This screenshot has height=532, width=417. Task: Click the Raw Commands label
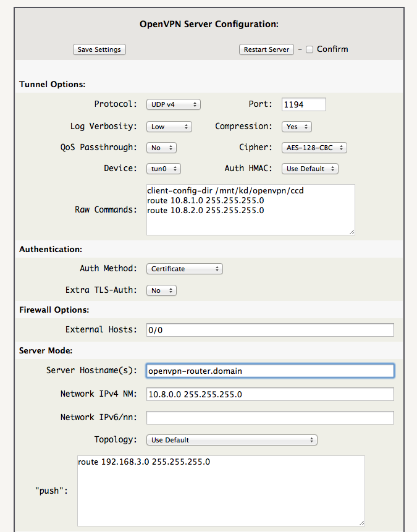(x=106, y=209)
